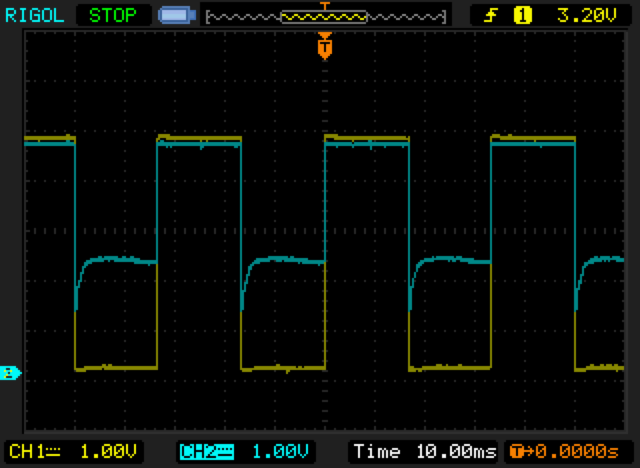Click the 0.0000s trigger offset value
640x468 pixels.
point(578,452)
